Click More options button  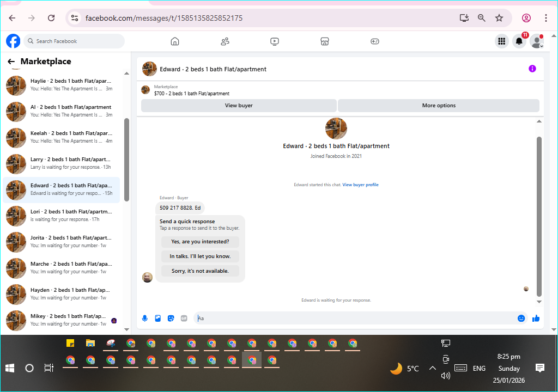tap(439, 105)
